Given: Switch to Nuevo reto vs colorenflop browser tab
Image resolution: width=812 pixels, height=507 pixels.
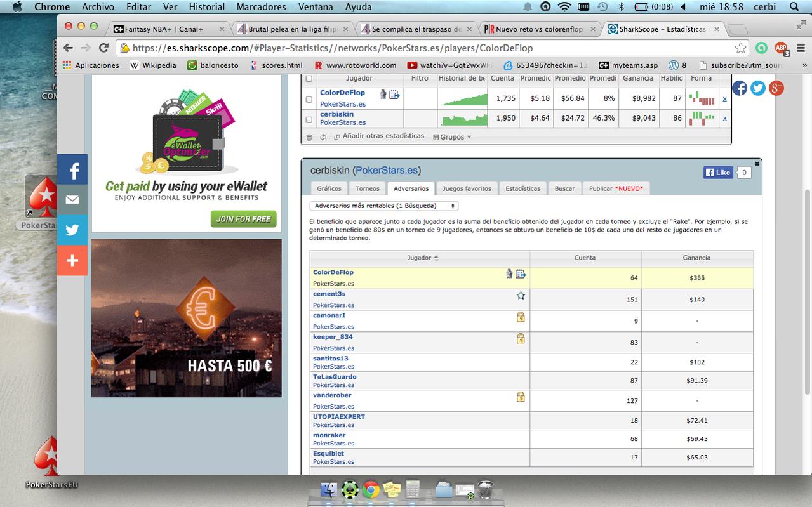Looking at the screenshot, I should point(538,29).
